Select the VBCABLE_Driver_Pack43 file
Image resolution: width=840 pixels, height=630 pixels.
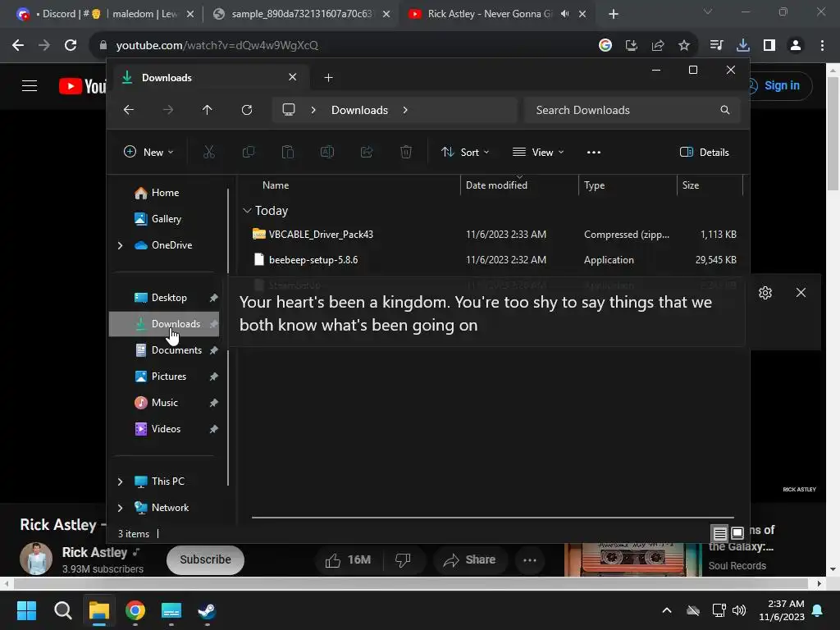(x=493, y=234)
